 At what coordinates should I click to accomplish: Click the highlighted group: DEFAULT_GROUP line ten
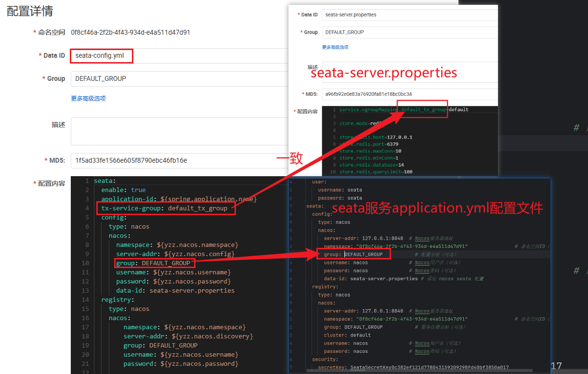click(x=155, y=262)
